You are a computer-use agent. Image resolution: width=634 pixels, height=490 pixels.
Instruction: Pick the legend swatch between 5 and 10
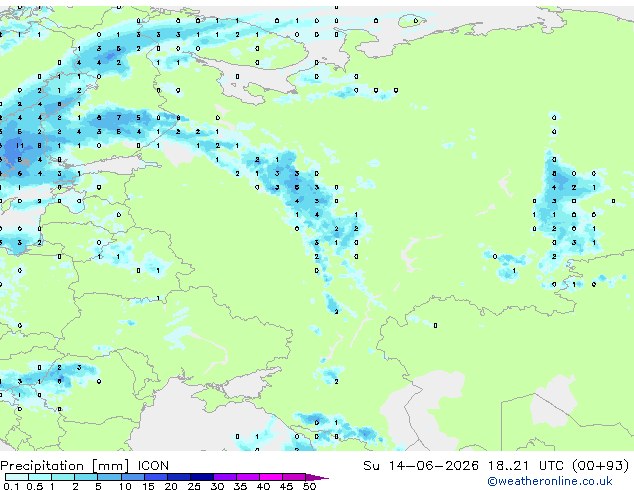(x=110, y=477)
